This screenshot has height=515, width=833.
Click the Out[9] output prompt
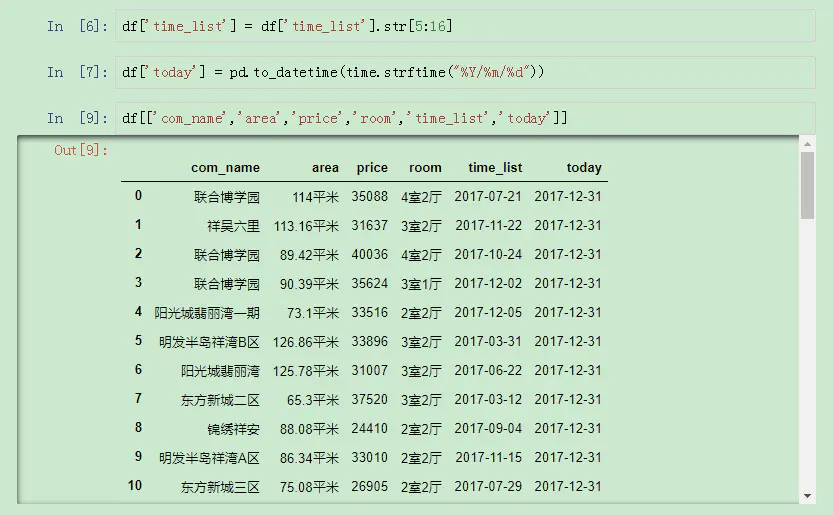81,150
